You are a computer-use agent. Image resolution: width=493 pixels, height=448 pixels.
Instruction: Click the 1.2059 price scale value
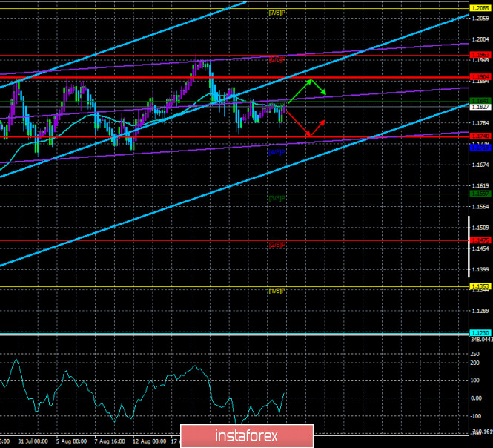pyautogui.click(x=480, y=19)
